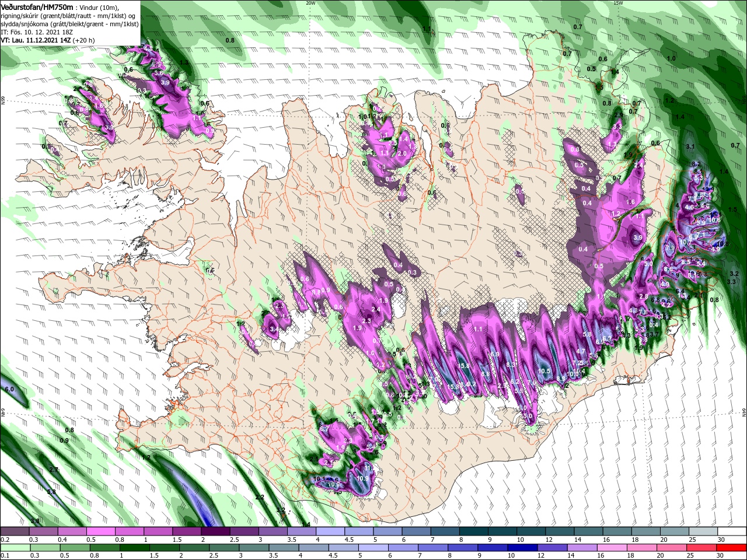Click the 8.8 snowfall value on the map

coord(485,374)
